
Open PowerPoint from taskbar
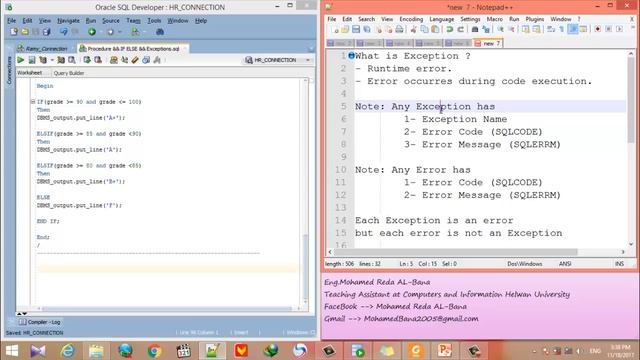(x=444, y=351)
